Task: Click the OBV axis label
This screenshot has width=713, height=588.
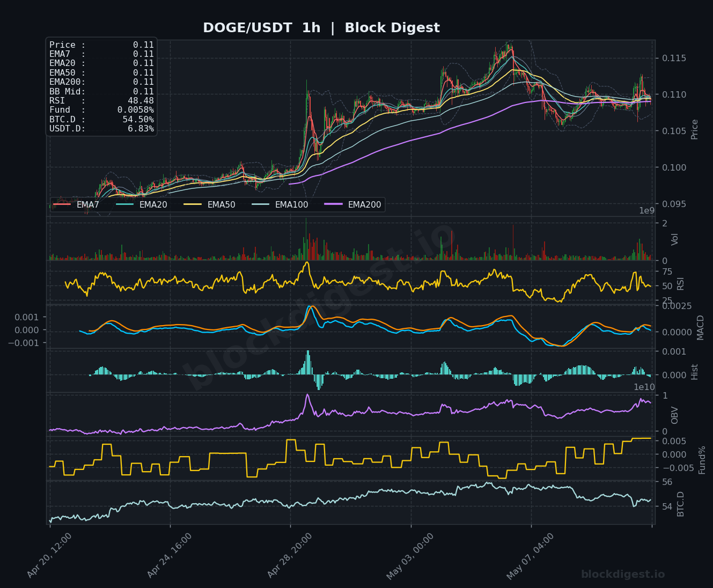Action: [x=675, y=415]
